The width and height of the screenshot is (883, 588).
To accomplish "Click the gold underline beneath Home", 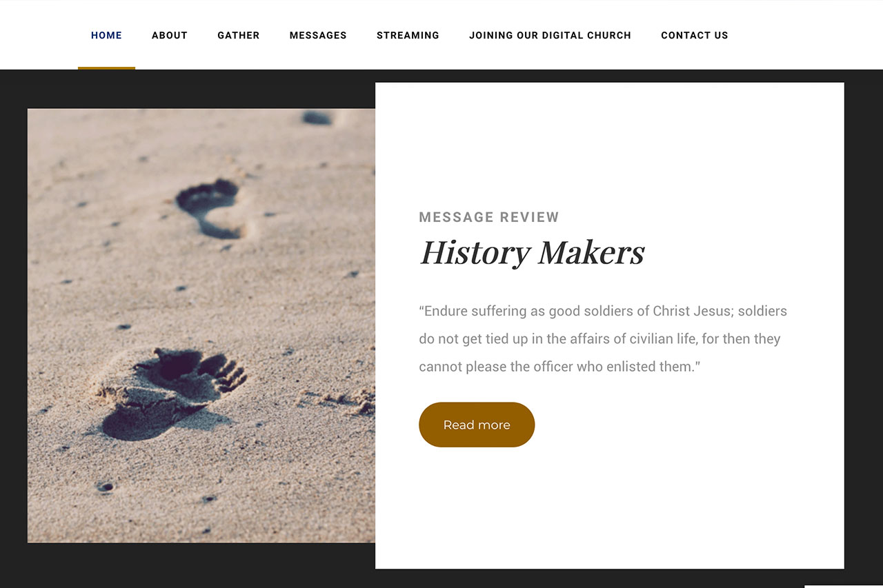I will point(106,68).
